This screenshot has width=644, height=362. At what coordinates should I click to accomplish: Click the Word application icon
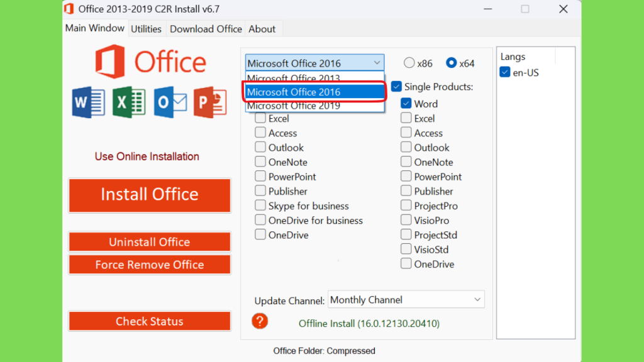88,102
